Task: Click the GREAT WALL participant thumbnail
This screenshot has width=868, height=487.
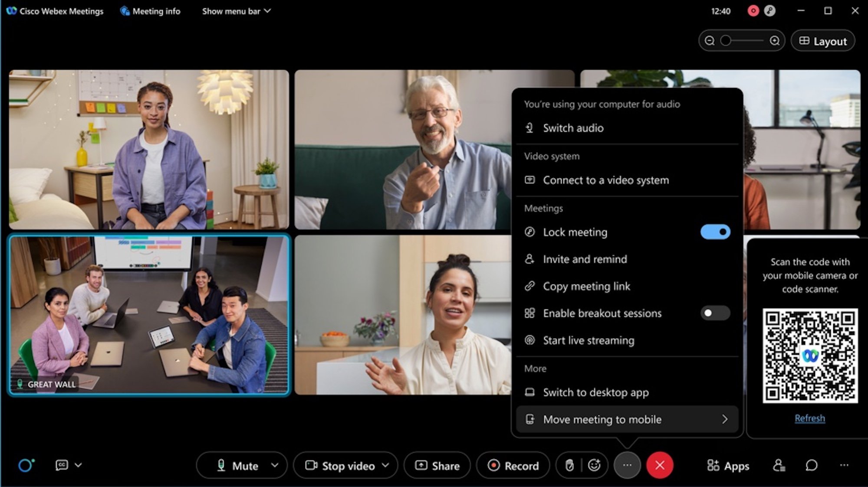Action: 148,316
